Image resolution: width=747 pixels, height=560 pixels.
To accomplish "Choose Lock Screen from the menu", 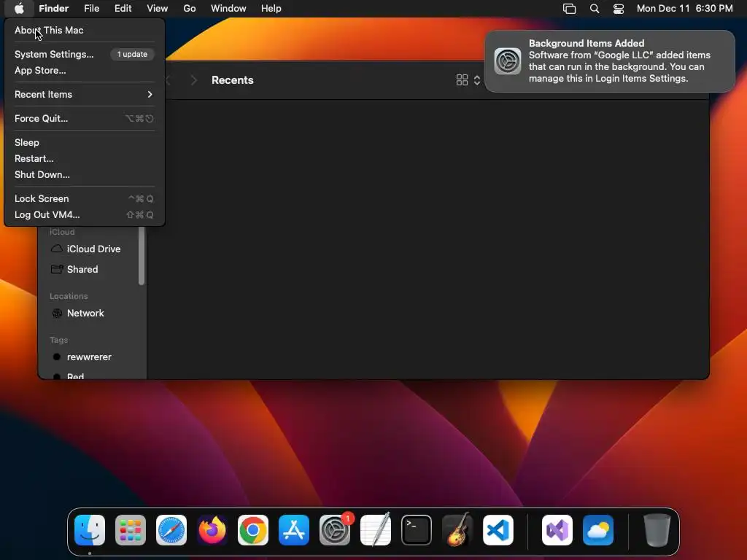I will click(85, 198).
